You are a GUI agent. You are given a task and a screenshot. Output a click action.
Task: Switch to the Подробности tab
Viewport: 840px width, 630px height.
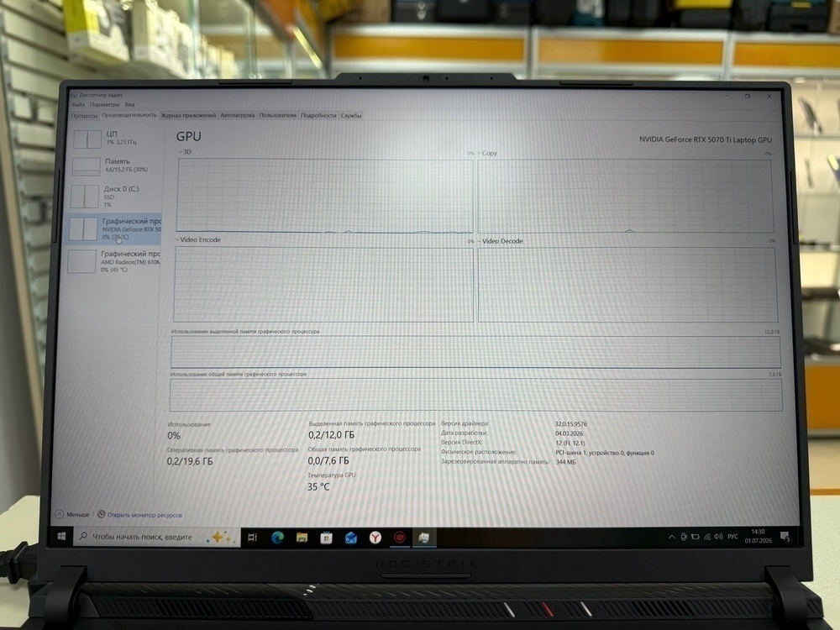[318, 115]
